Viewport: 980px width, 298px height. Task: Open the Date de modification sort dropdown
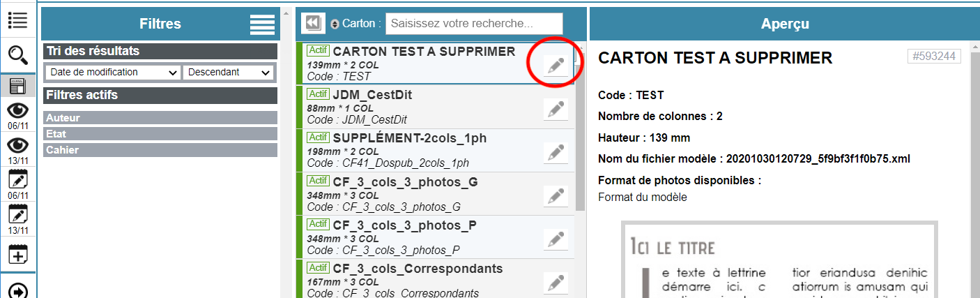pos(113,72)
